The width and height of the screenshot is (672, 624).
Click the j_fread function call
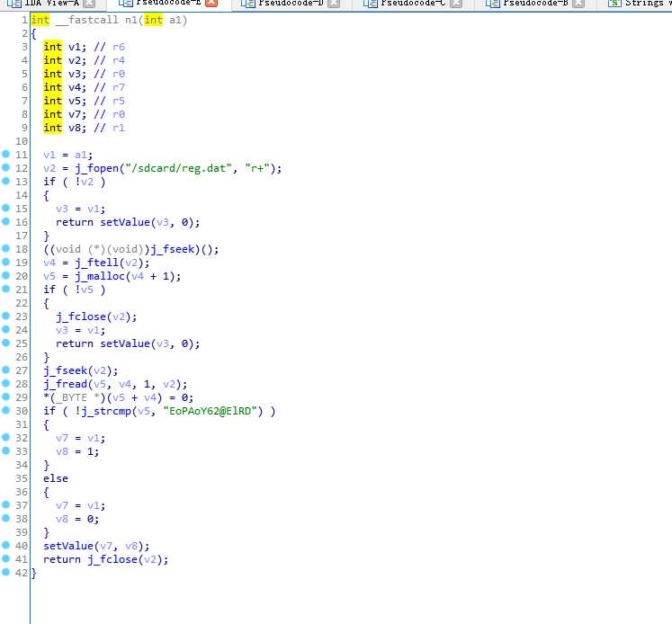(x=65, y=384)
